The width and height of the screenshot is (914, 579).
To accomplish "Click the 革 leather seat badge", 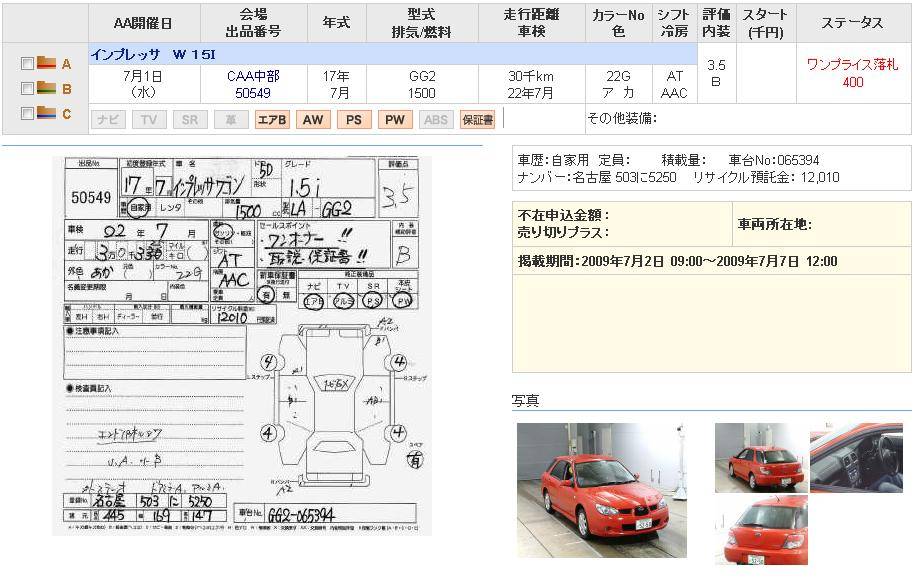I will coord(231,120).
